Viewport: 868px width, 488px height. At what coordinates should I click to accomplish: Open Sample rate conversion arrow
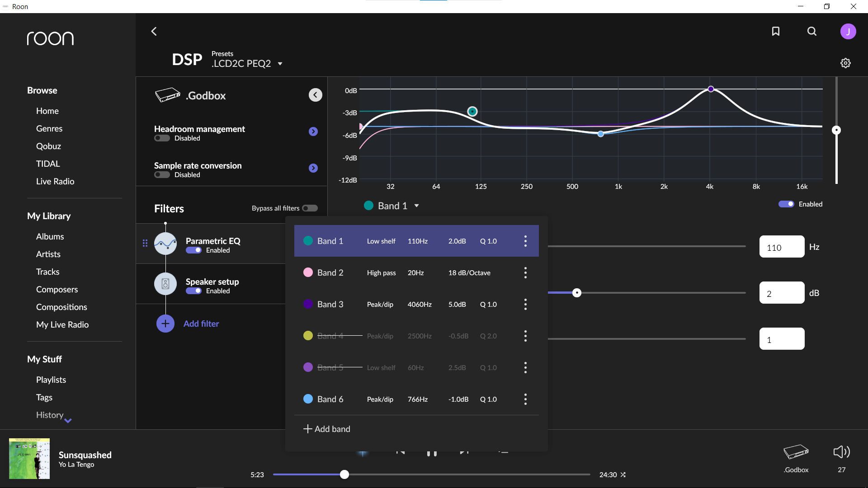[x=313, y=168]
